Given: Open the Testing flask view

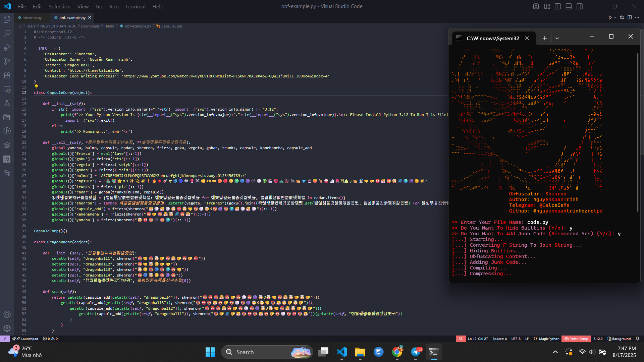Looking at the screenshot, I should (7, 103).
